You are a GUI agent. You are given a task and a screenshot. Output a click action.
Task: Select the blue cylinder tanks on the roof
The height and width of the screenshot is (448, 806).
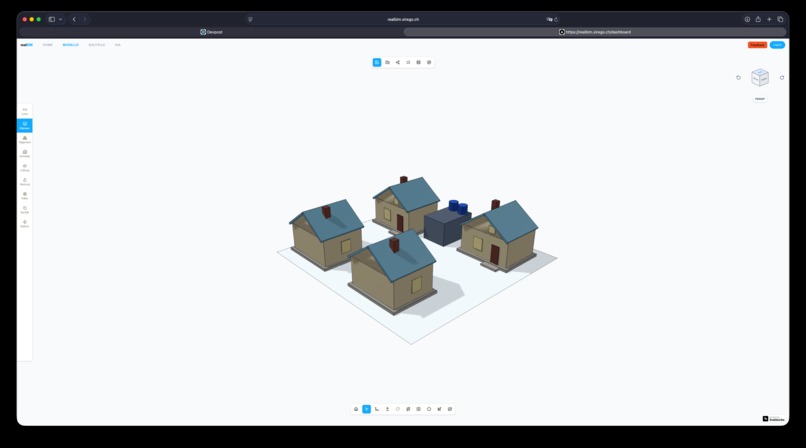[457, 207]
